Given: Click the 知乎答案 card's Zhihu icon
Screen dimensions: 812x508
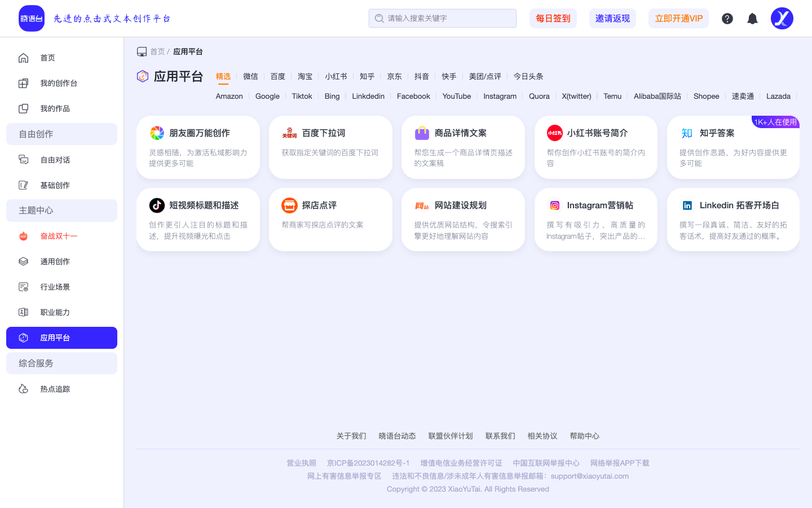Looking at the screenshot, I should (687, 133).
